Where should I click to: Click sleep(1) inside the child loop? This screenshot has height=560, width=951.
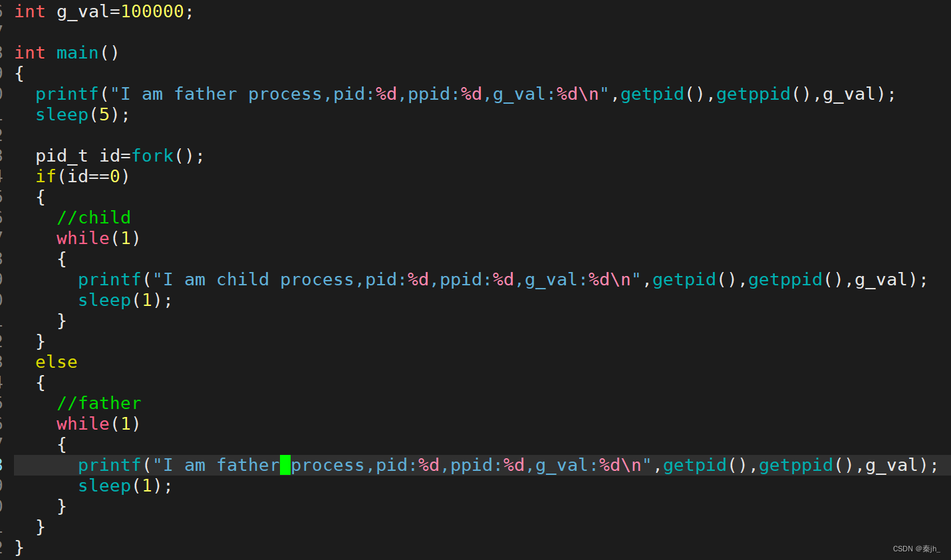pyautogui.click(x=125, y=300)
